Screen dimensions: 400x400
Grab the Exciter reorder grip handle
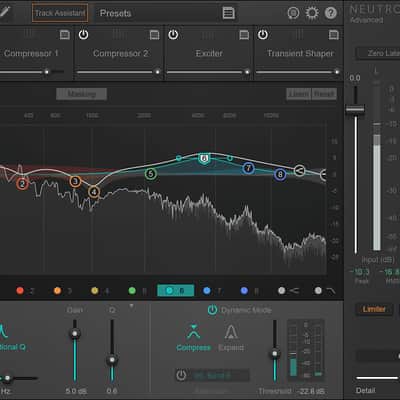(208, 34)
